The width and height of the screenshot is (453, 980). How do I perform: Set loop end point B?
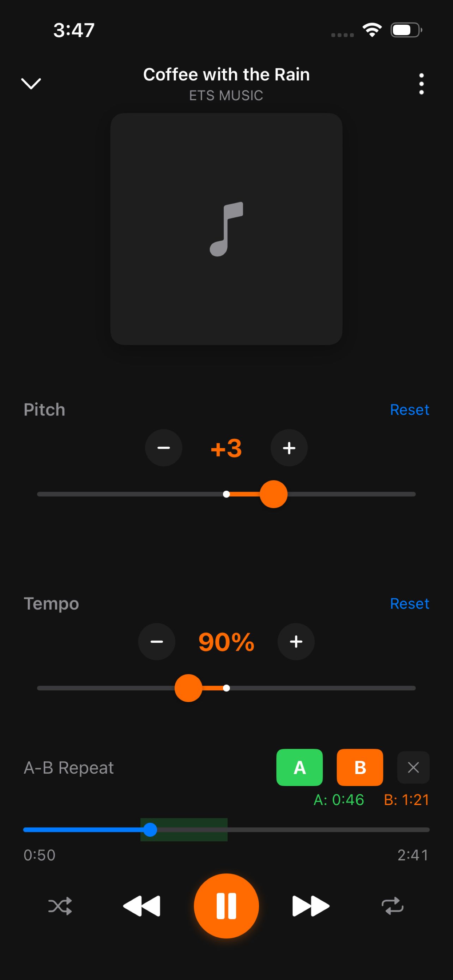pos(360,767)
